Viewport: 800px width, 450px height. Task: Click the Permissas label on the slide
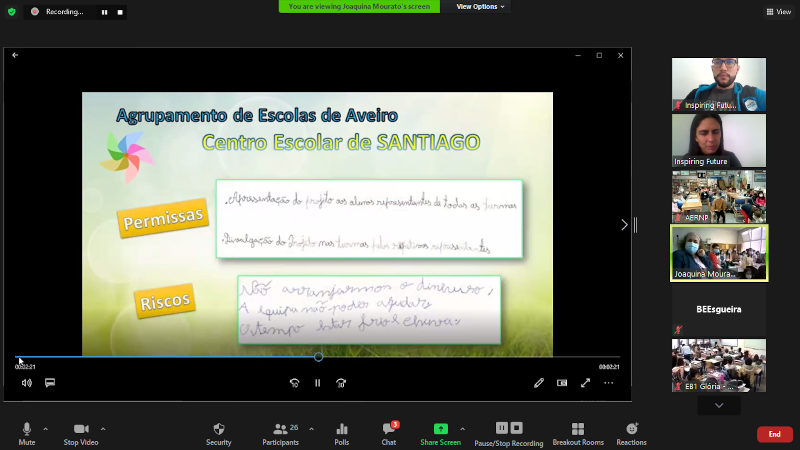163,219
